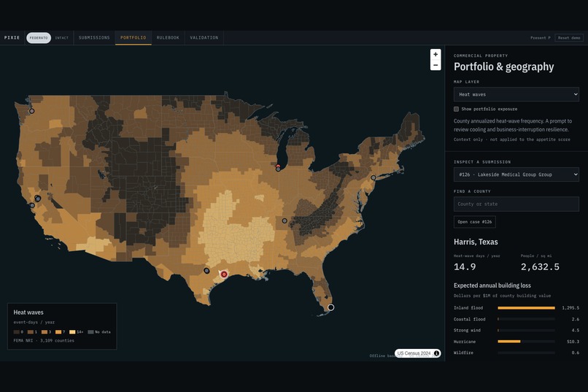The width and height of the screenshot is (588, 392).
Task: Click the Open case #126 button
Action: [474, 222]
